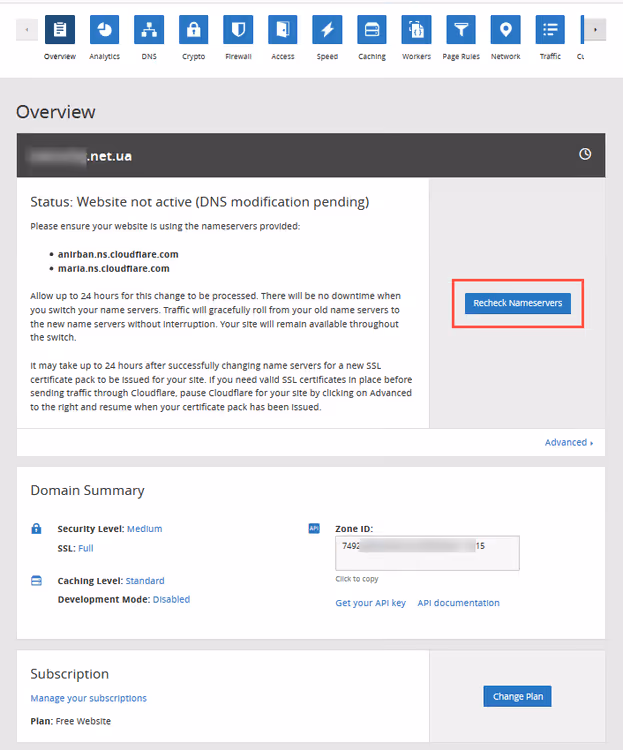Expand the Advanced options link
Image resolution: width=623 pixels, height=750 pixels.
click(568, 442)
